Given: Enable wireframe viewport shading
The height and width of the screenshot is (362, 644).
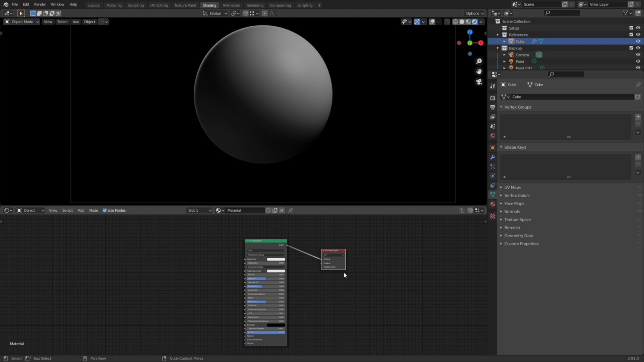Looking at the screenshot, I should (x=455, y=22).
